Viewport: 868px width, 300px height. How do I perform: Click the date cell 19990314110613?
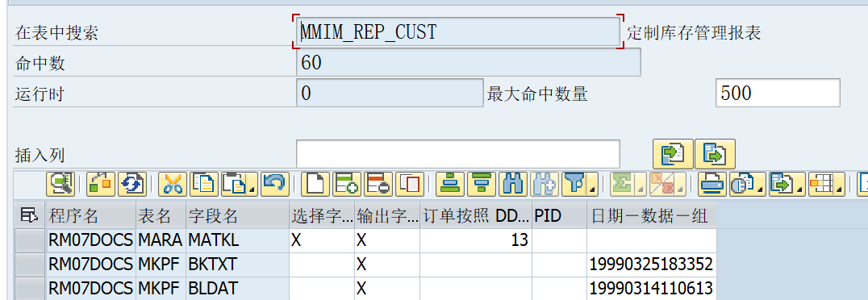(x=652, y=289)
